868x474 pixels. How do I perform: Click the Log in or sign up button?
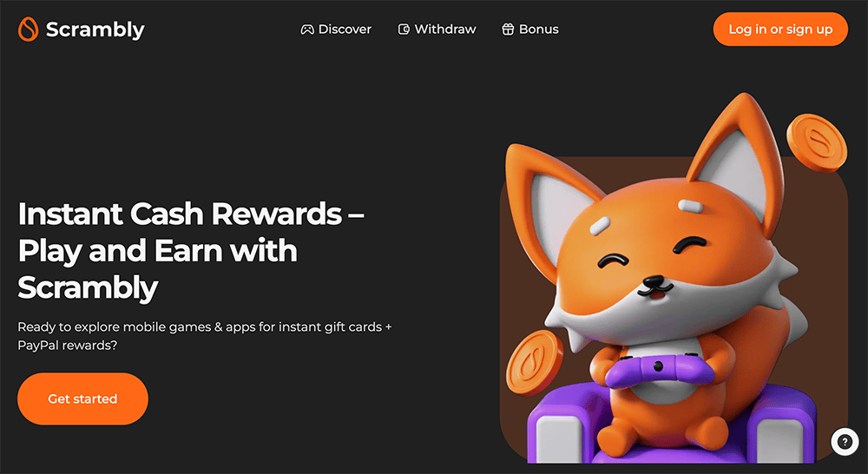coord(780,30)
